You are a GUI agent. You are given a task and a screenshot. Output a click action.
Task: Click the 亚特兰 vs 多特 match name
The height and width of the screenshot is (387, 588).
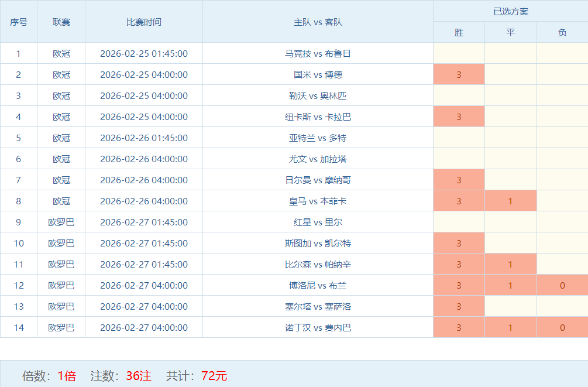[318, 138]
